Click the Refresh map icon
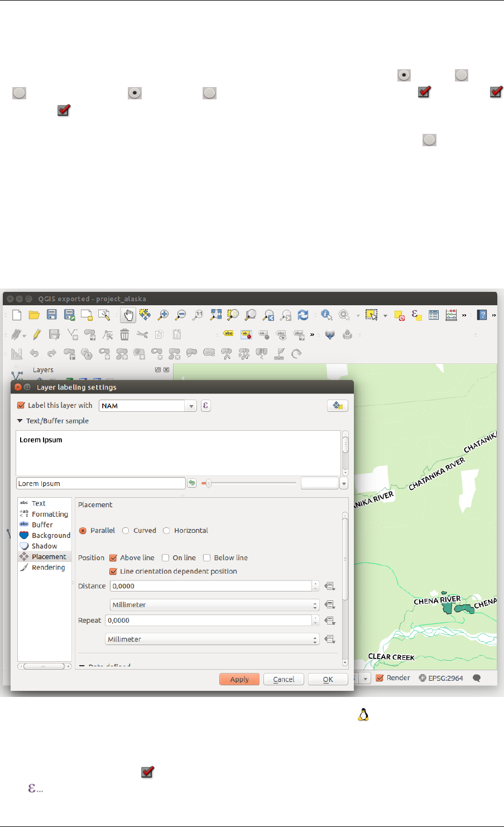The image size is (504, 827). (303, 315)
